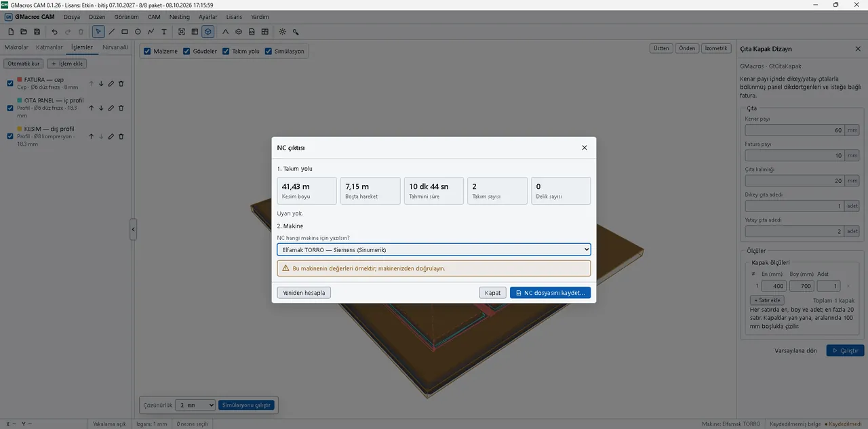Viewport: 868px width, 429px height.
Task: Select the line drawing tool
Action: tap(112, 32)
